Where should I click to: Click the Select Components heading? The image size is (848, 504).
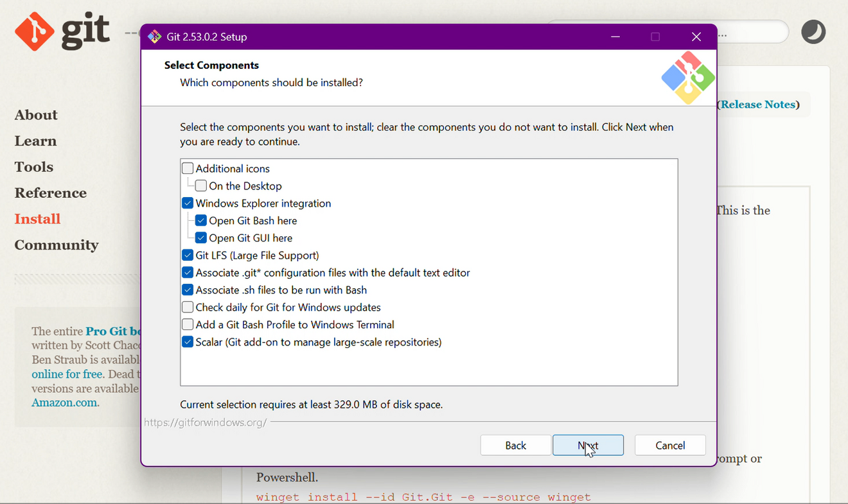click(211, 65)
